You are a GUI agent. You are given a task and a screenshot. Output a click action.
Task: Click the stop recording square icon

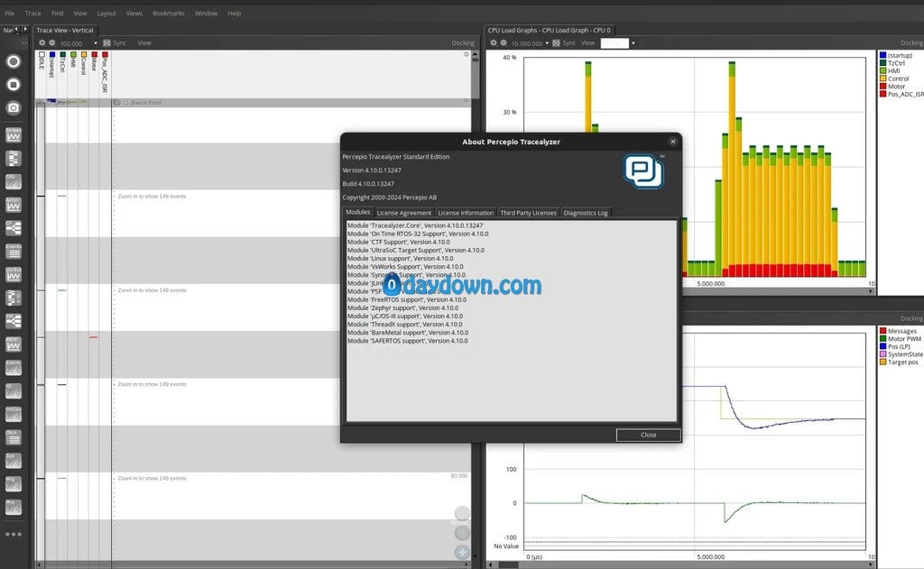click(13, 85)
